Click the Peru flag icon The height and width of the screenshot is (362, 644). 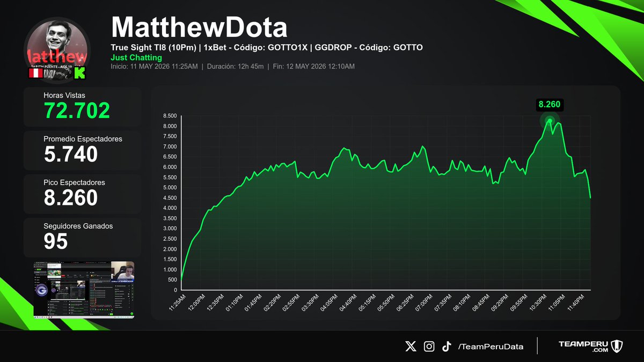coord(35,73)
